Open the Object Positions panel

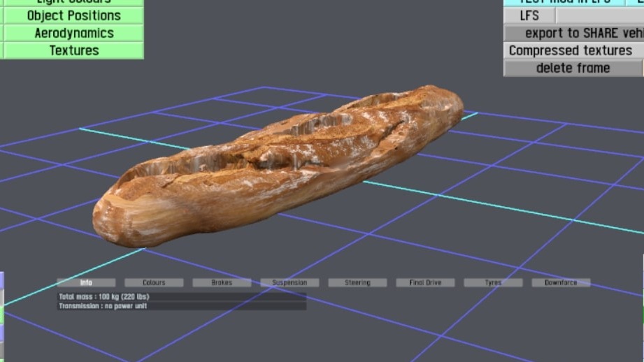pos(74,15)
